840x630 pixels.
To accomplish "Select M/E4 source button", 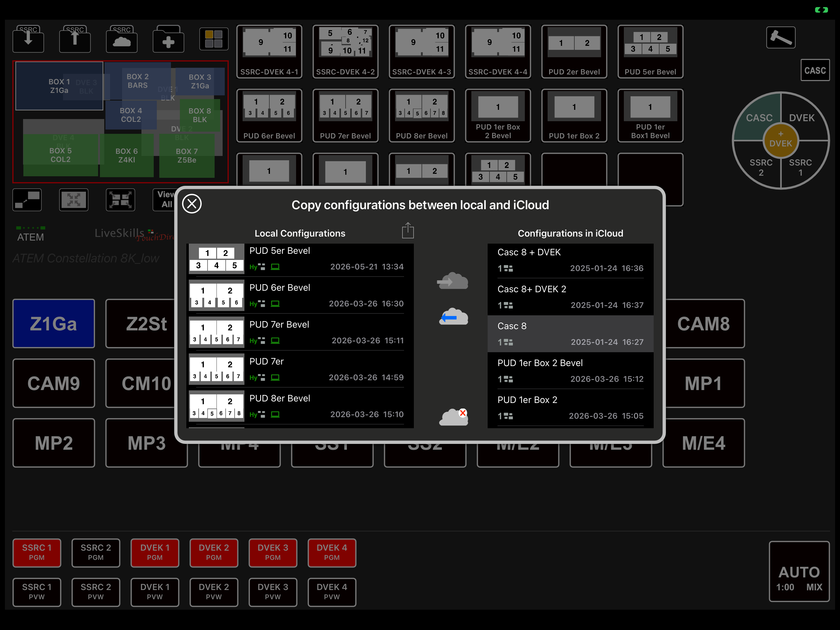I will [704, 443].
